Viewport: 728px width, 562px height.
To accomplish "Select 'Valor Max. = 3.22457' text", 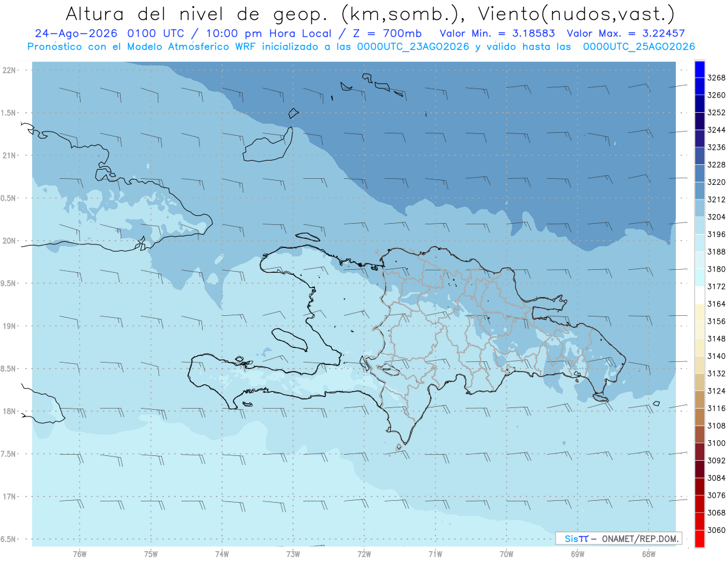I will point(625,34).
